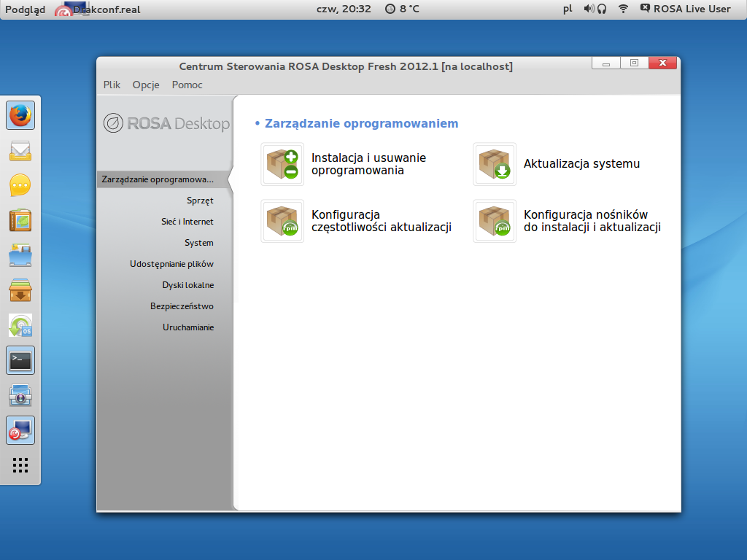
Task: Open the installation media configuration rpm icon
Action: pyautogui.click(x=495, y=221)
